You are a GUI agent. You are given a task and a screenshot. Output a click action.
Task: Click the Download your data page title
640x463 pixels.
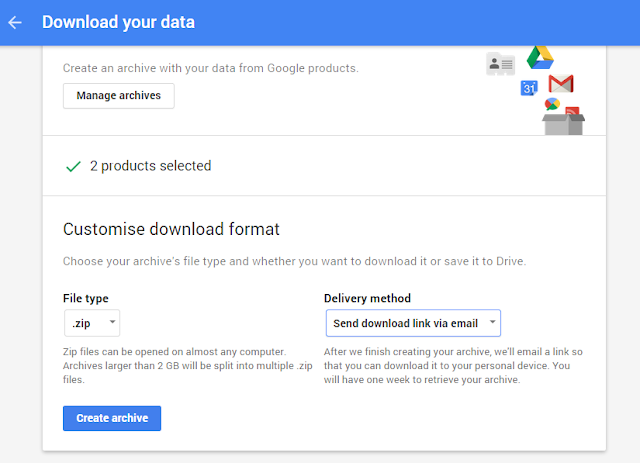coord(118,22)
